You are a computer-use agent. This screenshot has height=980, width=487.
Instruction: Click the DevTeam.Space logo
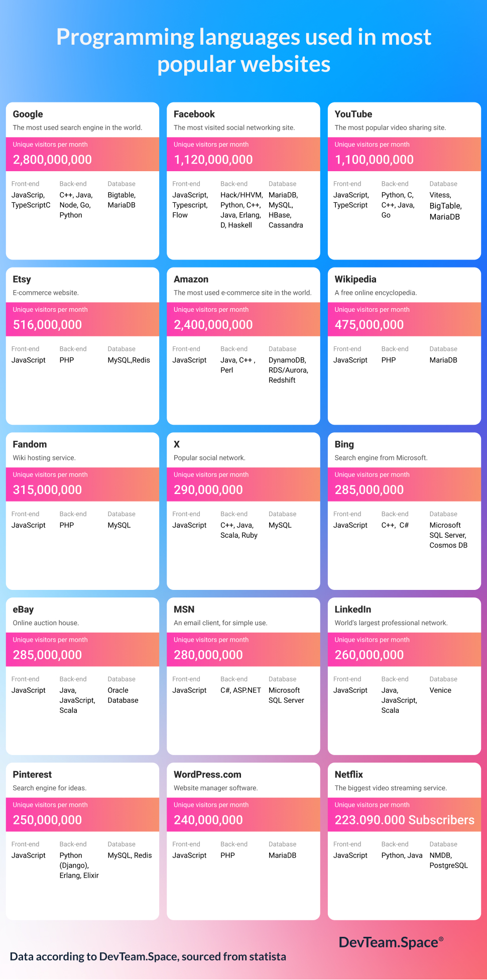(391, 942)
